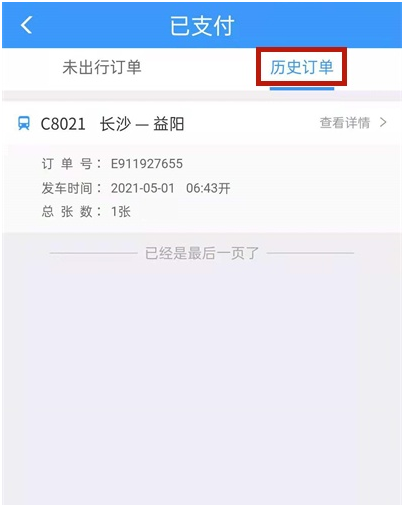Click the departure date 2021-05-01
This screenshot has height=505, width=404.
point(143,188)
